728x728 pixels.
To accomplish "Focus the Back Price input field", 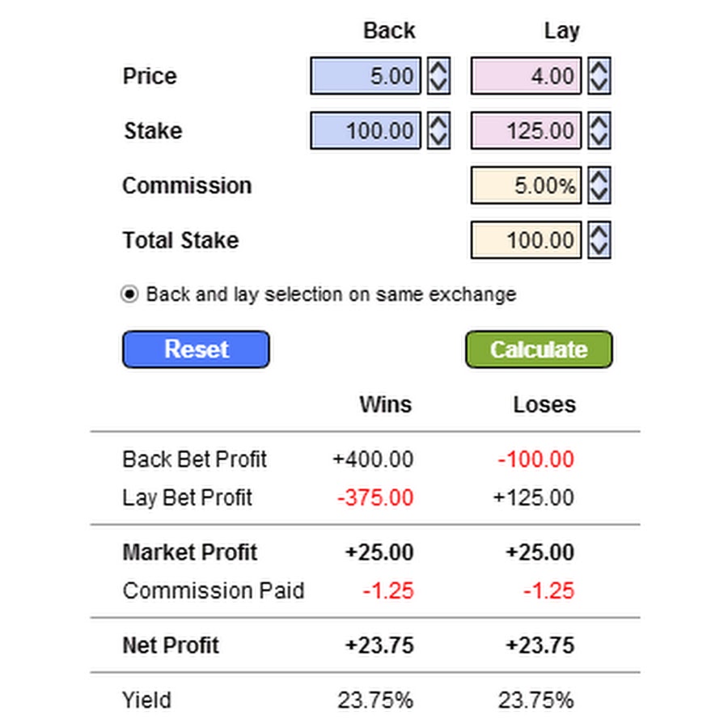I will 366,77.
